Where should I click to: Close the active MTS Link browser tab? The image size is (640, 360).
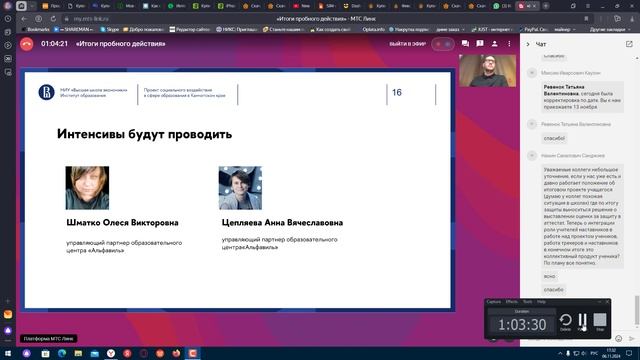tap(534, 6)
